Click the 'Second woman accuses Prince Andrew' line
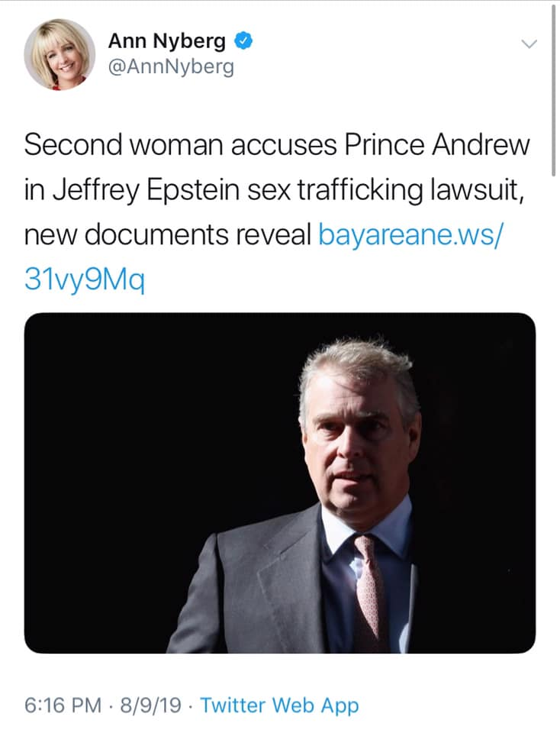 pyautogui.click(x=277, y=144)
